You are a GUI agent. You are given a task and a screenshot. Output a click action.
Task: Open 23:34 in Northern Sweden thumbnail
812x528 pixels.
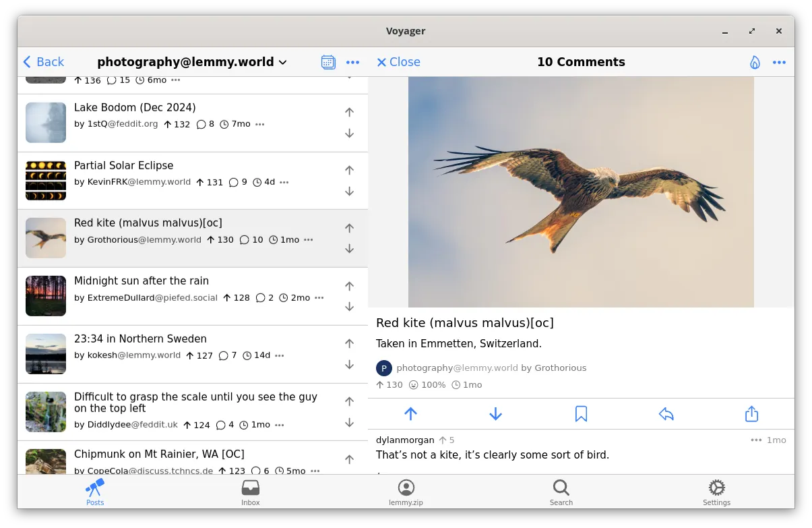46,354
